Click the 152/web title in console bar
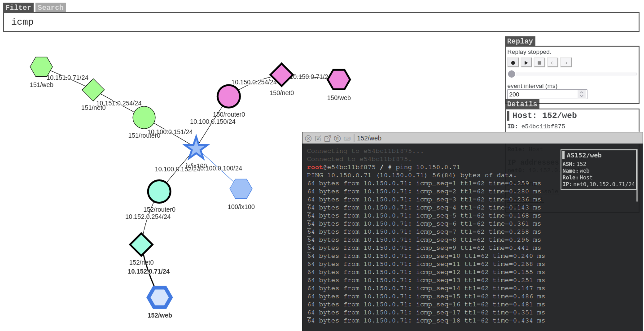Viewport: 644px width, 331px height. pyautogui.click(x=369, y=138)
